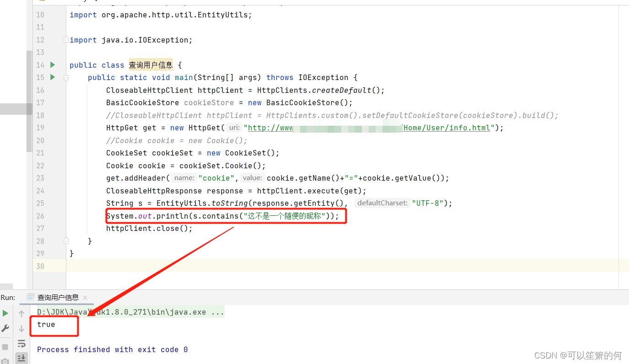Click the run gutter icon at line 14
This screenshot has width=629, height=364.
[52, 65]
